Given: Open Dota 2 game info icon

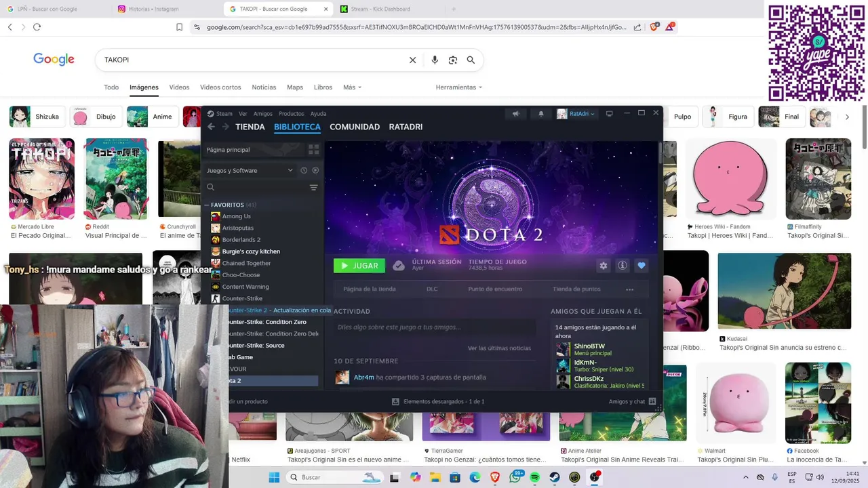Looking at the screenshot, I should [622, 266].
